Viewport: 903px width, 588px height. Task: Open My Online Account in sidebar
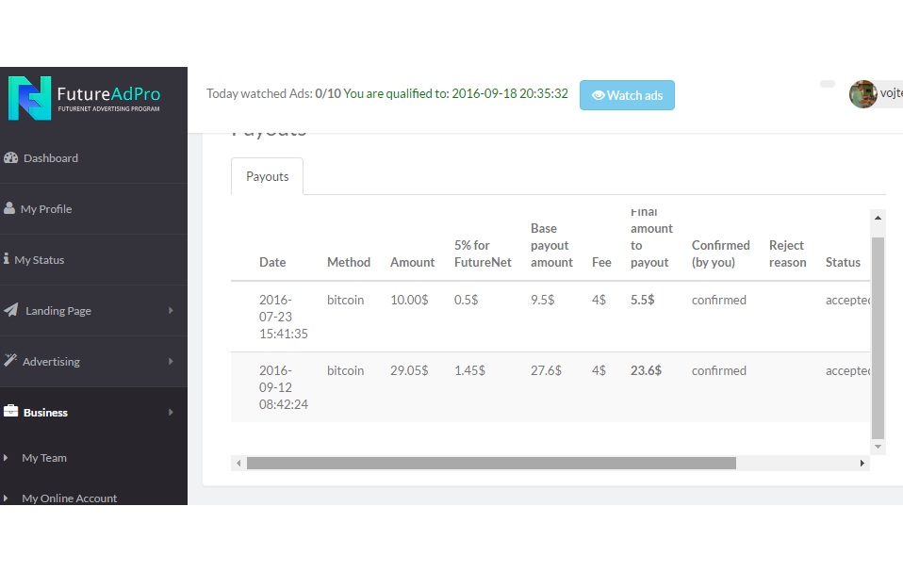[70, 498]
